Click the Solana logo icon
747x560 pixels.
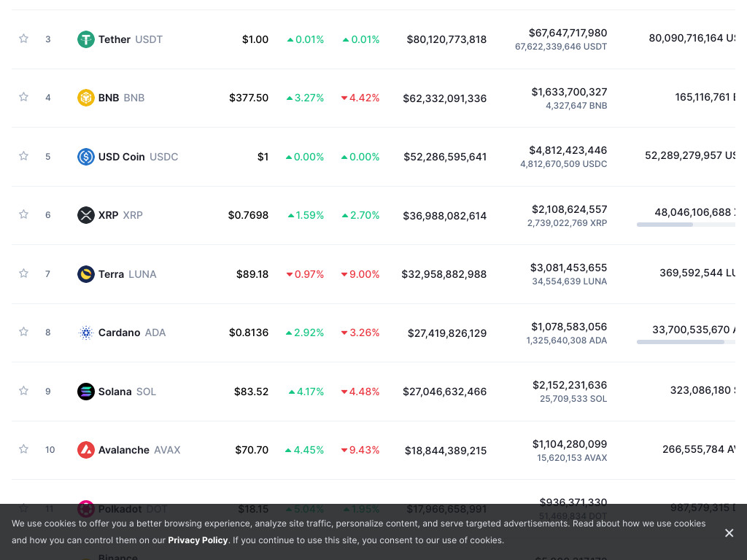click(x=86, y=392)
